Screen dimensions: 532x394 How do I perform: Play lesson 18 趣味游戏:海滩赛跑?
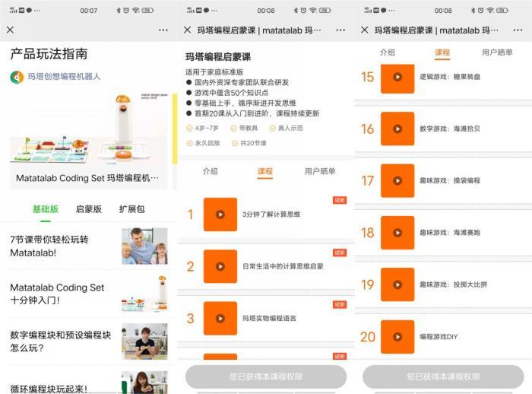(397, 233)
